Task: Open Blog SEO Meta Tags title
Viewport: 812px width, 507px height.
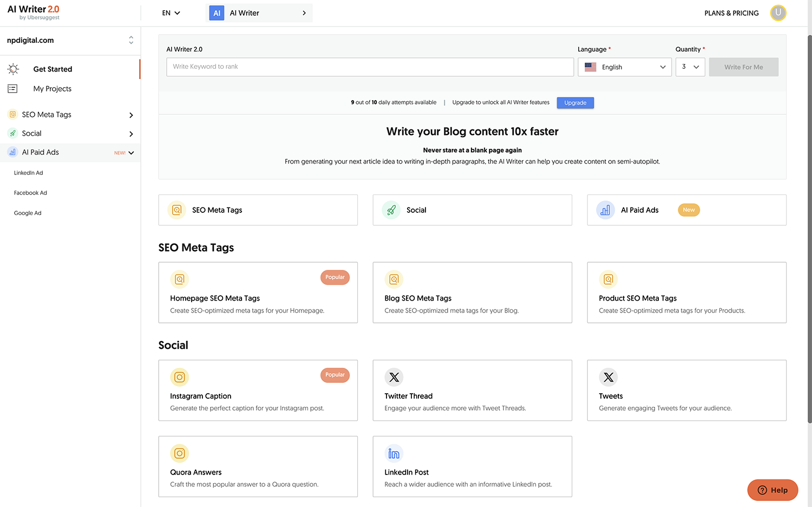Action: [418, 298]
